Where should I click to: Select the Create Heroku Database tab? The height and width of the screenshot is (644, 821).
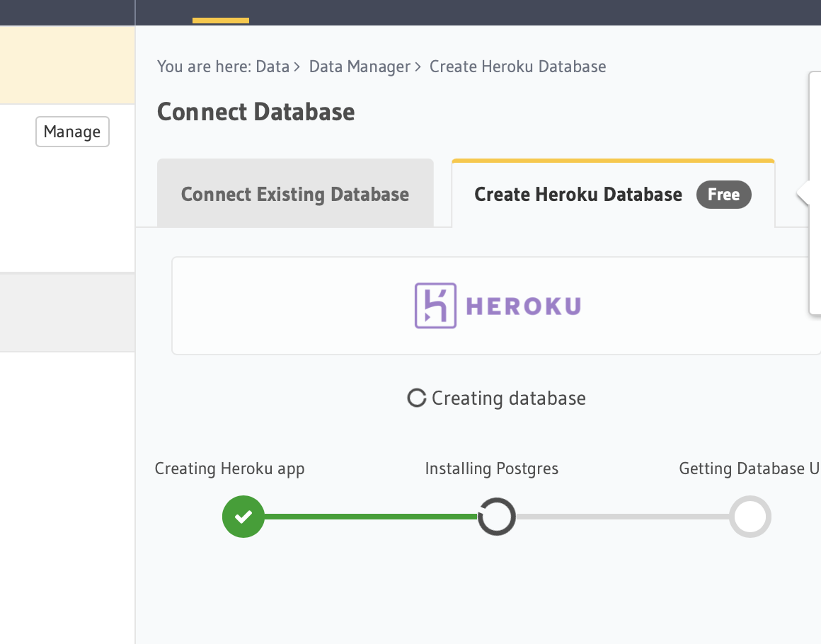(x=613, y=193)
